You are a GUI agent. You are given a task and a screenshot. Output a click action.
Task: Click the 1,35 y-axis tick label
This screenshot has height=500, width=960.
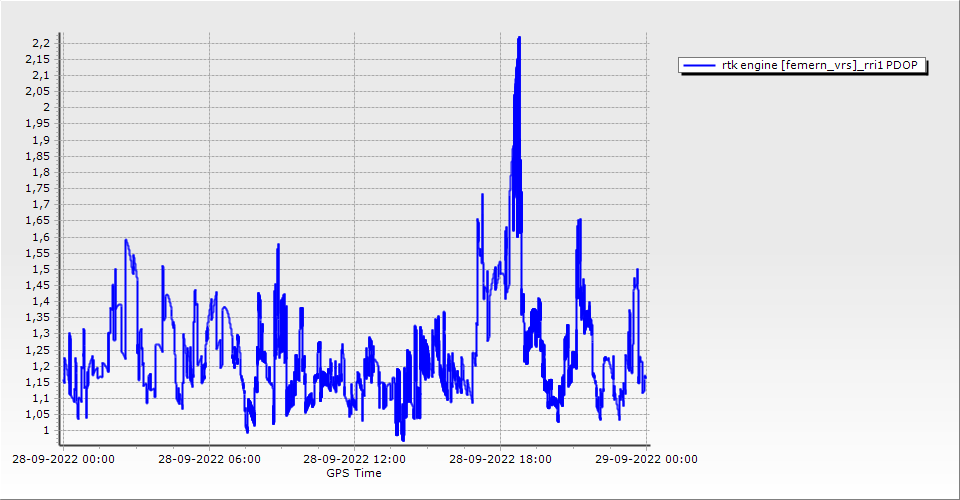(x=37, y=318)
